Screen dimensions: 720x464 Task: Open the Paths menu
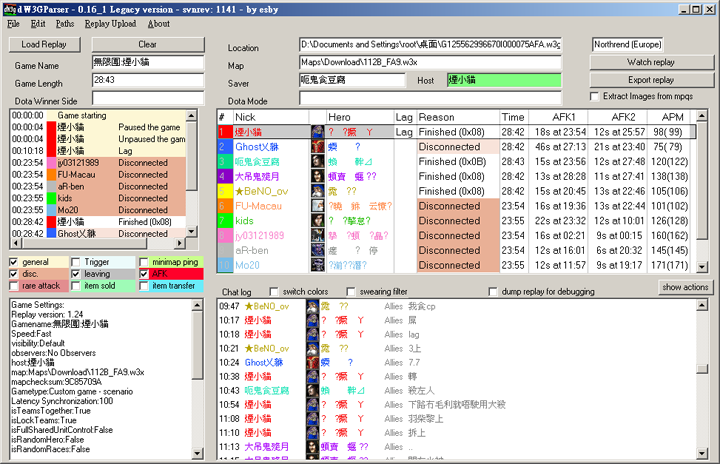click(65, 22)
